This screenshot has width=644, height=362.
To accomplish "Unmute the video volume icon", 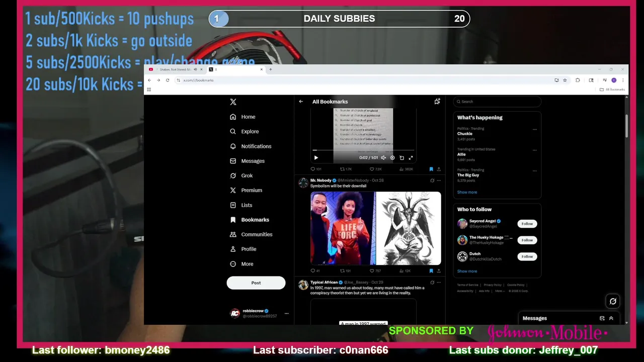I will 383,158.
